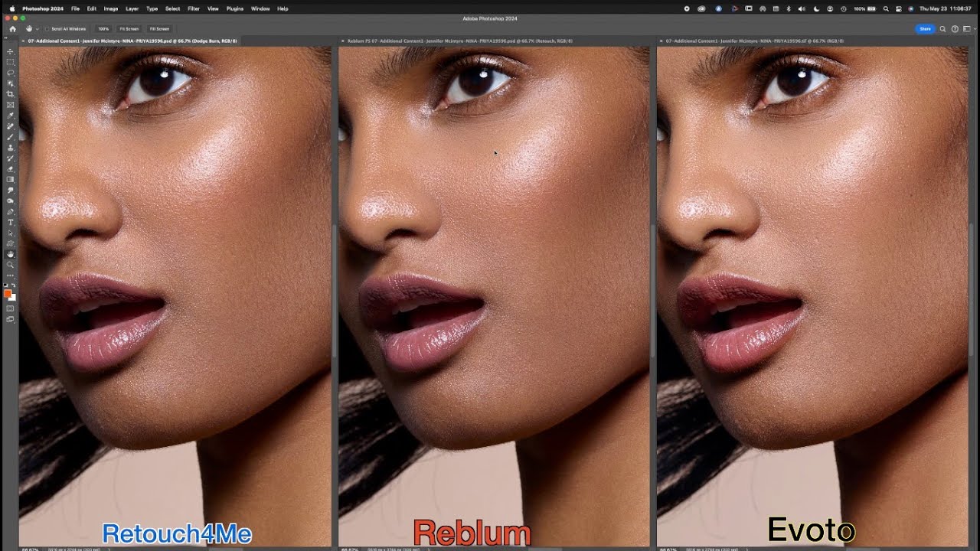Select the Gradient tool

[10, 180]
